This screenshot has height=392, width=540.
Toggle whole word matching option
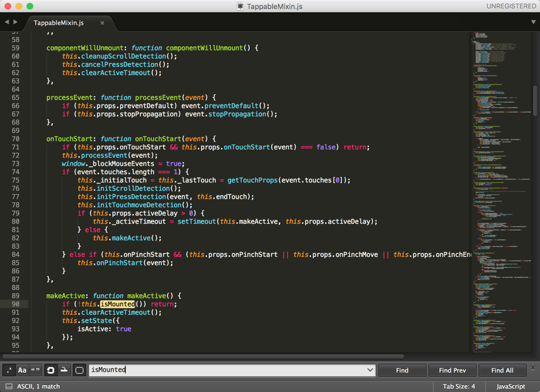[35, 370]
